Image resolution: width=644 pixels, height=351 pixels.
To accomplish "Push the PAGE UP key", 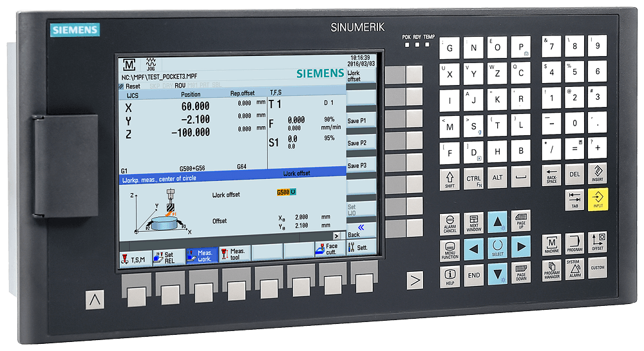I will [x=521, y=221].
